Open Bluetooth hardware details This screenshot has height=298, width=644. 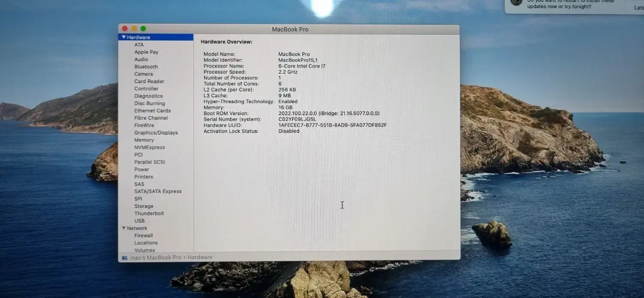pyautogui.click(x=146, y=67)
